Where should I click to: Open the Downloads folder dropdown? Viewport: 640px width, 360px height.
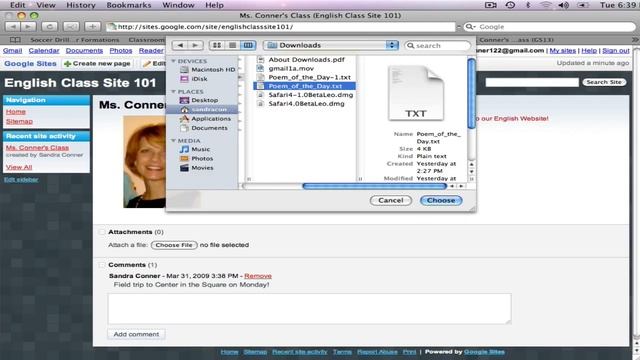pos(331,45)
